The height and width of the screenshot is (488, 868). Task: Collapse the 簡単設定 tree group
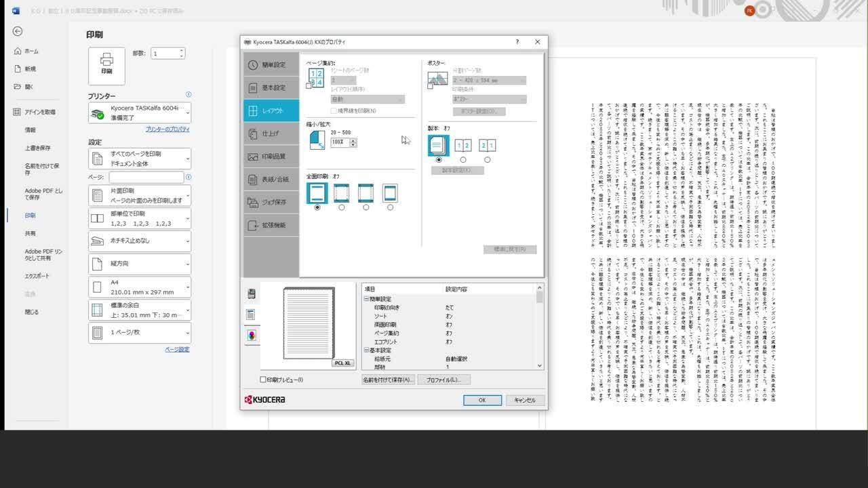point(367,299)
